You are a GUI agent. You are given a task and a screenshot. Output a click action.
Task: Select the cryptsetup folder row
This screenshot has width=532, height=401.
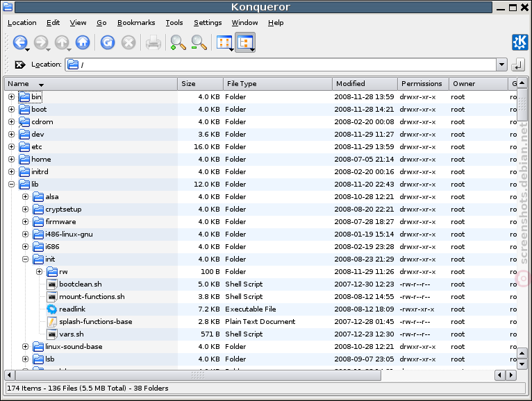260,209
